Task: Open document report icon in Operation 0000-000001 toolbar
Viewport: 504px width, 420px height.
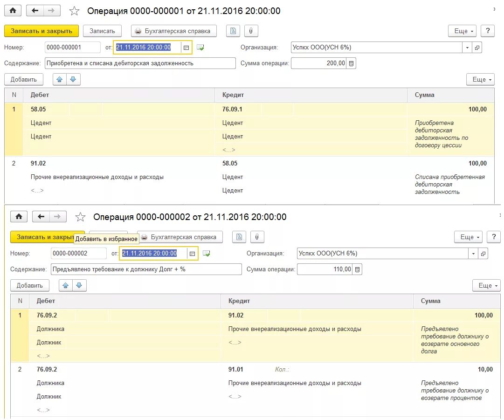Action: tap(233, 31)
